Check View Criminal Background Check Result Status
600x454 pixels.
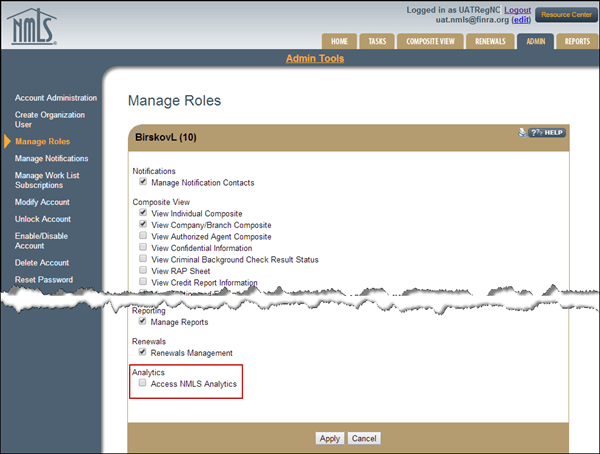tap(143, 258)
